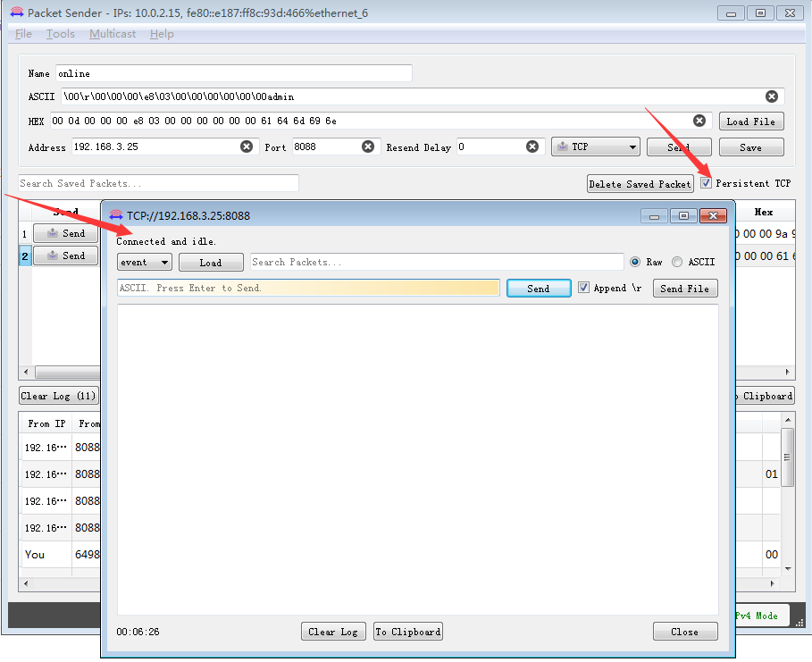The width and height of the screenshot is (812, 662).
Task: Disable the Append \r checkbox
Action: point(584,288)
